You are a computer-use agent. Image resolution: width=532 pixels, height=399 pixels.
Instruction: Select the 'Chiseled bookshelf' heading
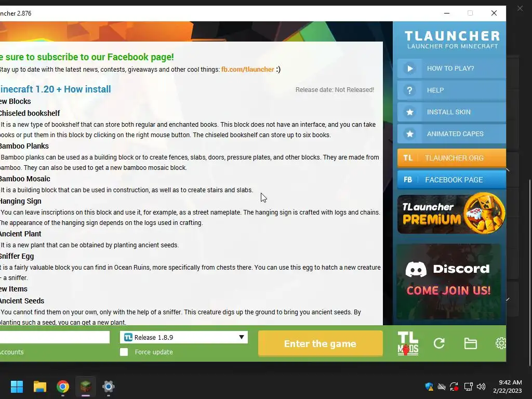(30, 113)
